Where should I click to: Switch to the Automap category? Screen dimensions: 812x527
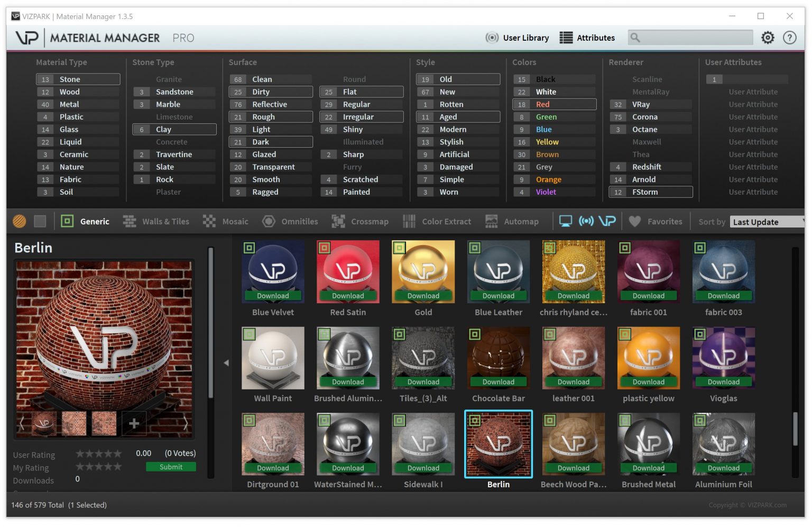point(522,221)
